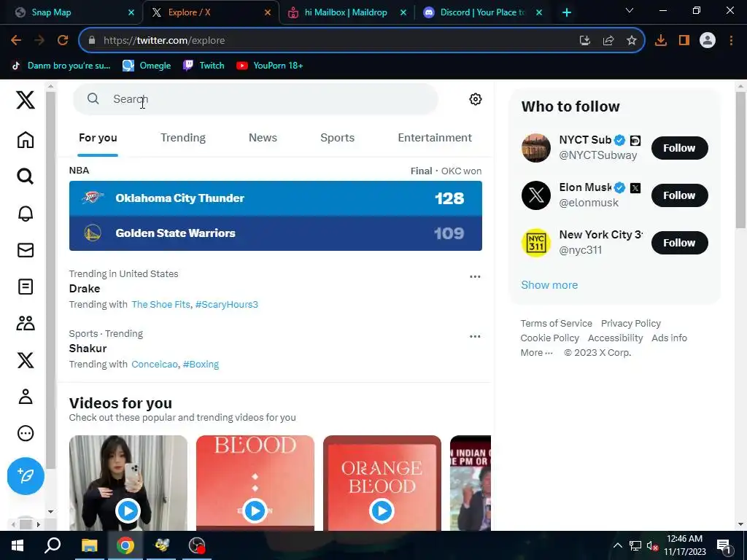Open Explore settings gear icon
This screenshot has width=747, height=560.
click(x=475, y=99)
